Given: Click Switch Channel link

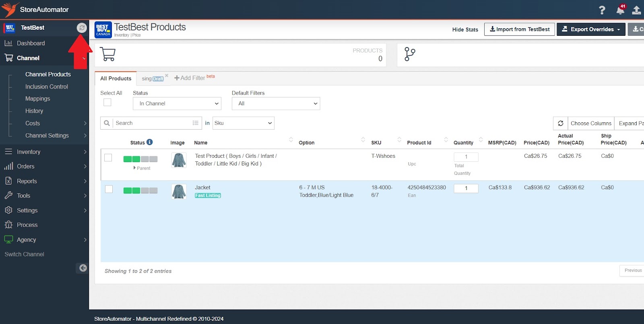Looking at the screenshot, I should [25, 254].
